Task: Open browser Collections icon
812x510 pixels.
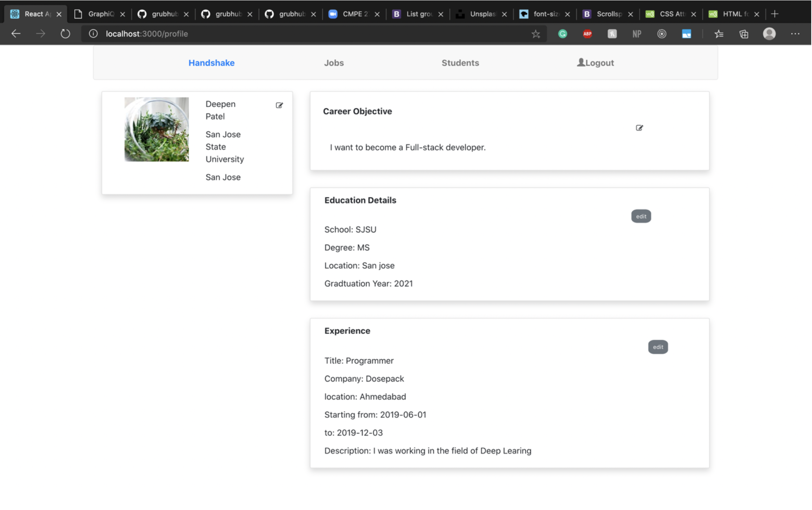Action: coord(743,34)
